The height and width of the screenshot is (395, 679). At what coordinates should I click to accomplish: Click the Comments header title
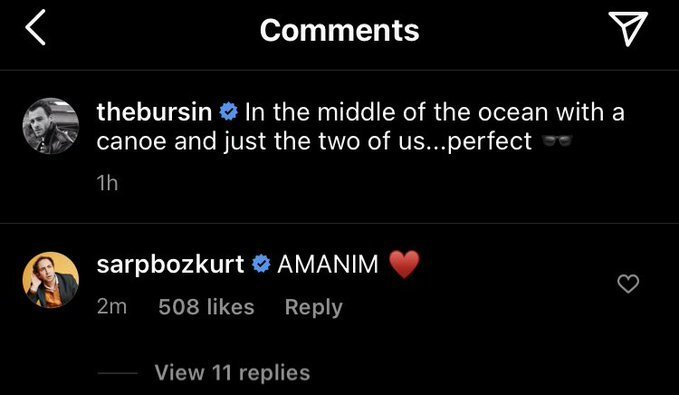click(x=340, y=30)
